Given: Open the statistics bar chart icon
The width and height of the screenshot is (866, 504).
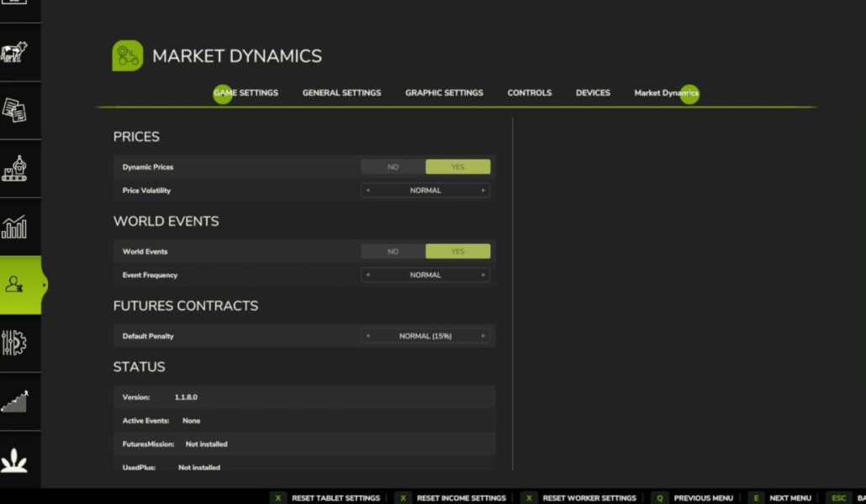Looking at the screenshot, I should click(14, 227).
